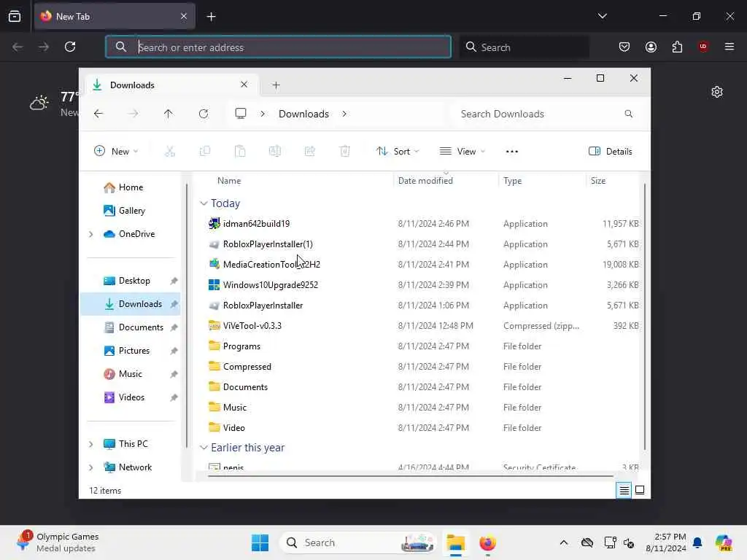Expand Network tree node

[x=91, y=467]
